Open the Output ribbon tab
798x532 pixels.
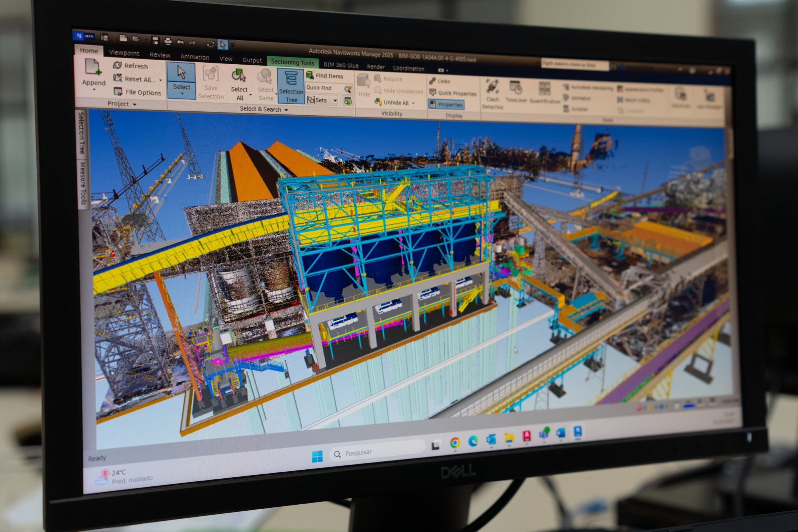pyautogui.click(x=252, y=60)
